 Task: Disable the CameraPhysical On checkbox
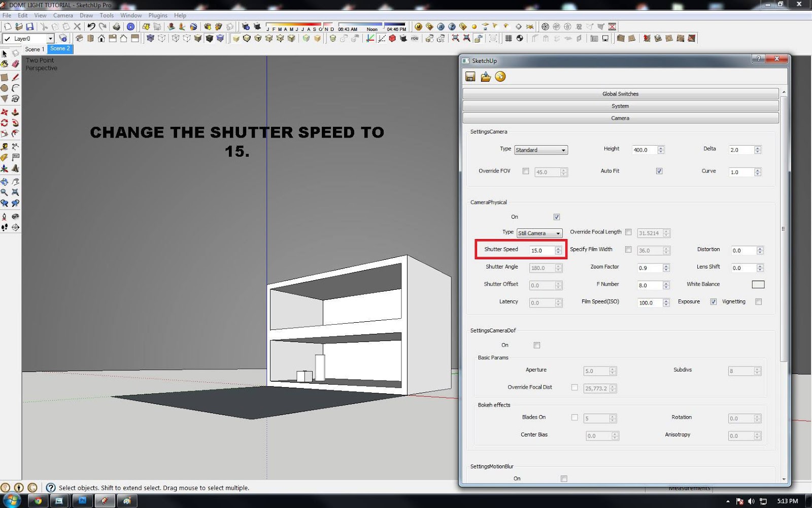click(x=556, y=217)
